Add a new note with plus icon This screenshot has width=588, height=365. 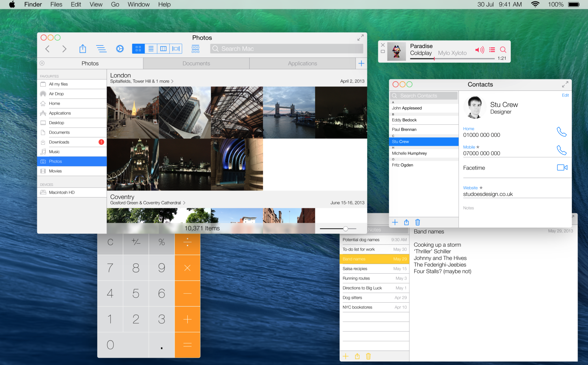tap(346, 356)
